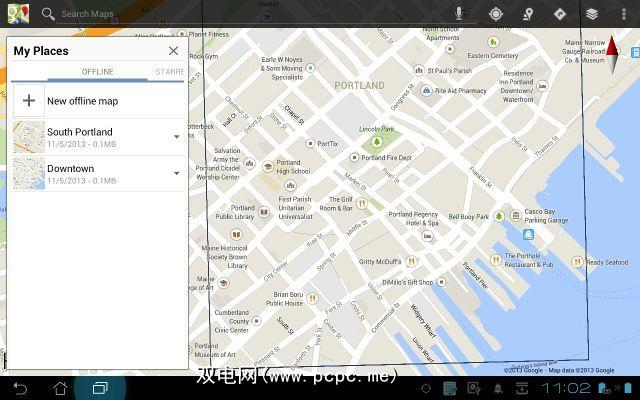Open the map layers icon
The width and height of the screenshot is (640, 400).
point(592,14)
